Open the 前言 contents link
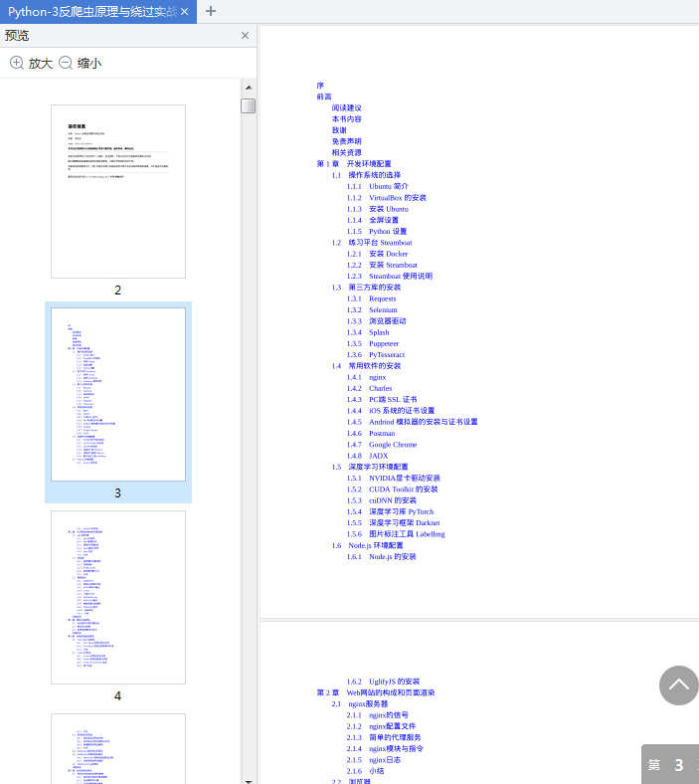Image resolution: width=699 pixels, height=784 pixels. click(x=324, y=97)
